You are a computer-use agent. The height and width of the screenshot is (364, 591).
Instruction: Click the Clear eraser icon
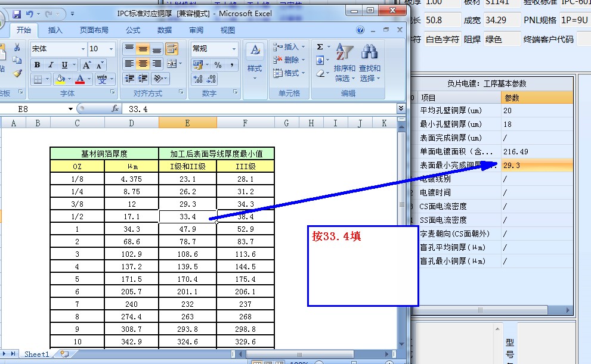coord(320,73)
